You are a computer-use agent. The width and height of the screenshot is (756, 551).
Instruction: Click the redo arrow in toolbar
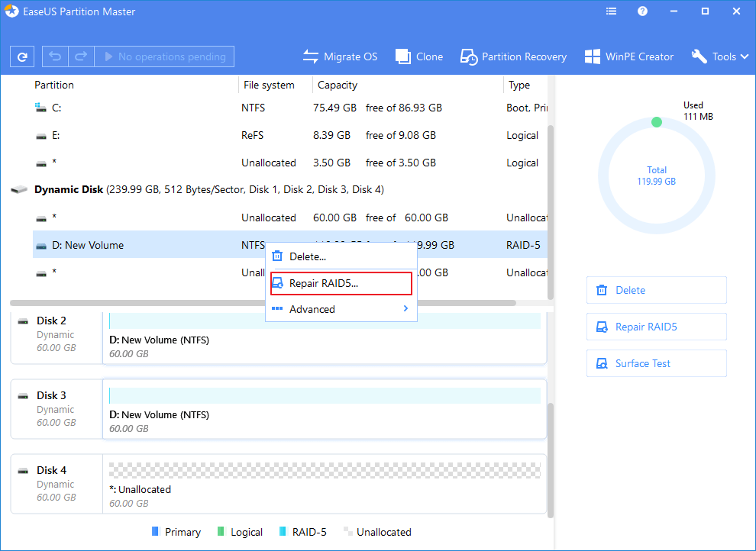click(x=81, y=56)
